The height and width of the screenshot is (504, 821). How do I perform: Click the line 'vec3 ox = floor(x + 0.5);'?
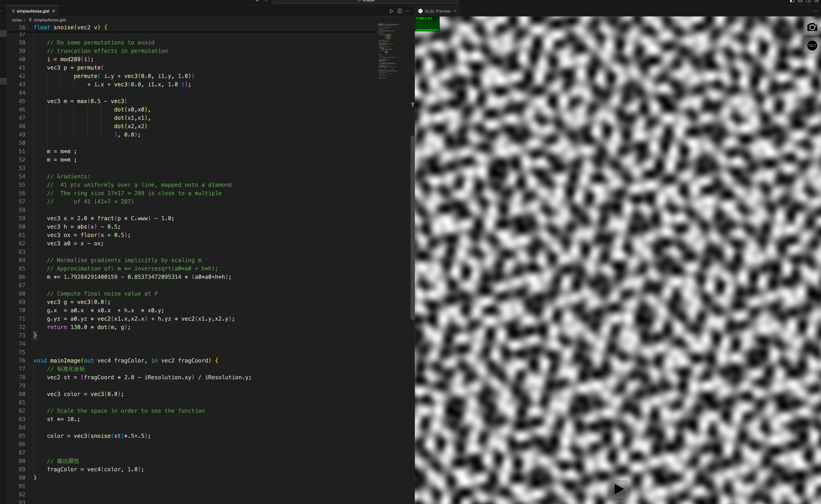[89, 235]
